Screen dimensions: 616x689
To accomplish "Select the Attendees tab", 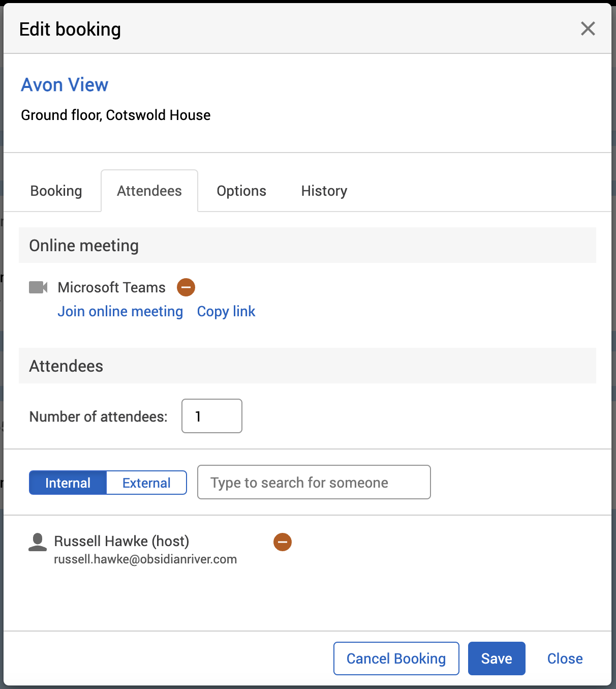I will pos(149,191).
